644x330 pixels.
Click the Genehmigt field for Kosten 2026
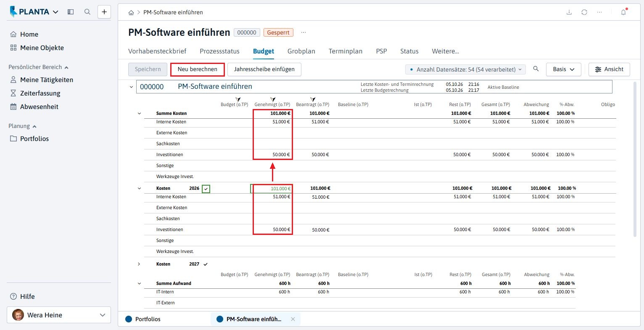point(271,189)
